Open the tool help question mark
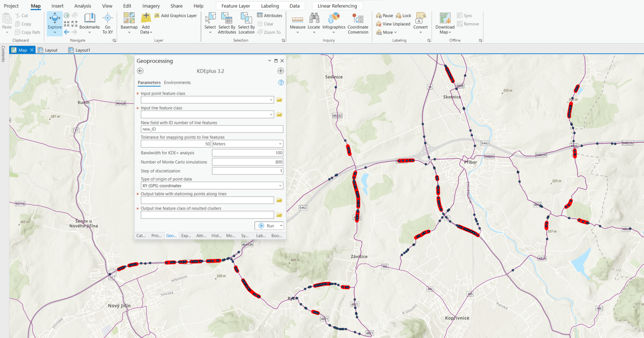Viewport: 644px width, 338px height. click(x=281, y=82)
